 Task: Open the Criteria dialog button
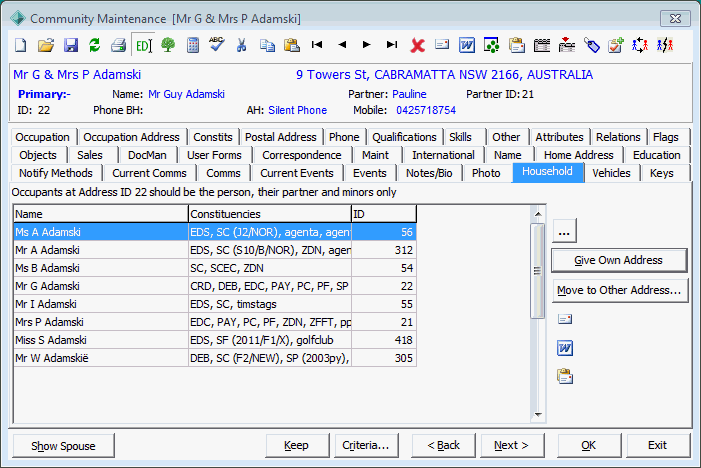click(x=366, y=445)
